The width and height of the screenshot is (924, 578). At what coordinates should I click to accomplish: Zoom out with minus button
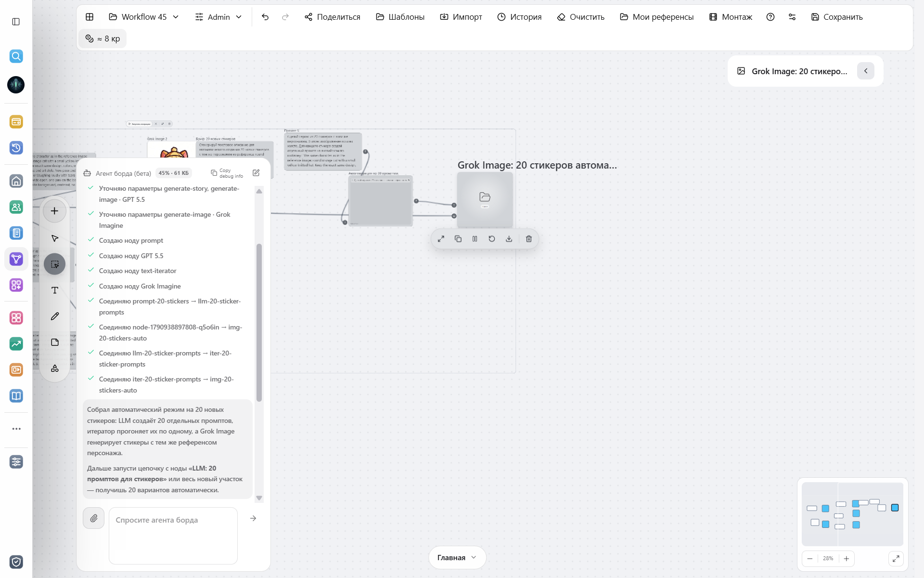[x=810, y=559]
